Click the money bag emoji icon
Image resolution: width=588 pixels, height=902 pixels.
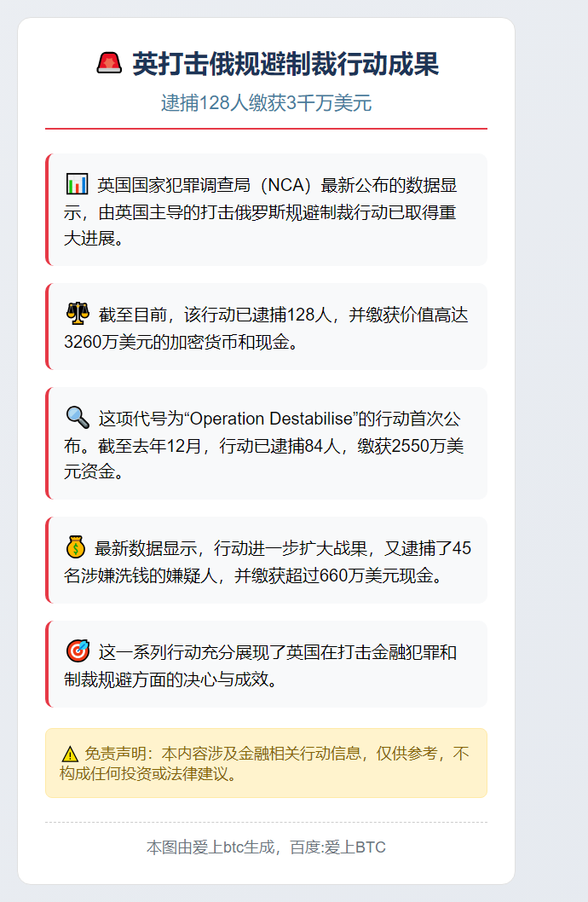click(76, 547)
